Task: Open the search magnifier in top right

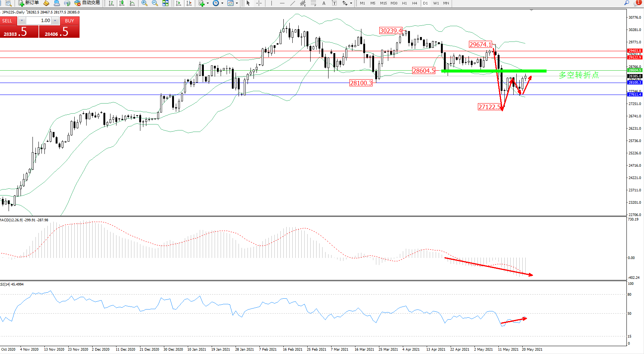Action: pyautogui.click(x=627, y=3)
